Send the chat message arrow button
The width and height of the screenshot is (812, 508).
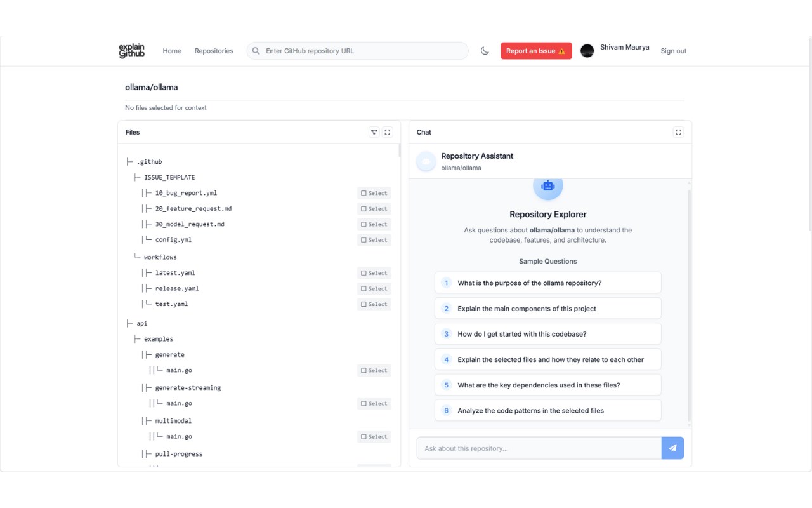click(672, 448)
